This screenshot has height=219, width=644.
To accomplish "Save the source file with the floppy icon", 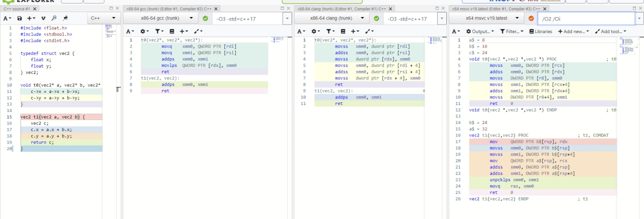I will [19, 18].
